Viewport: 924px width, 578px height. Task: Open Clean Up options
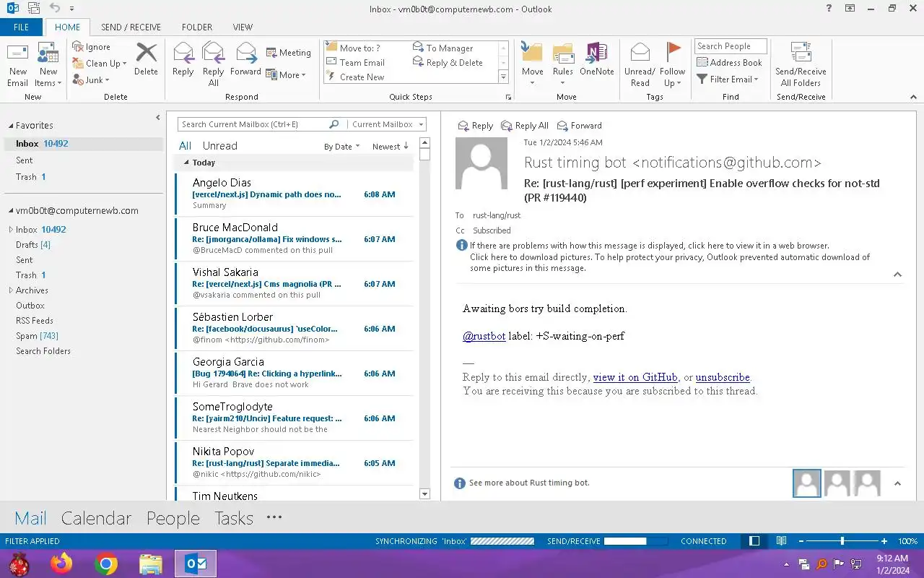coord(100,64)
